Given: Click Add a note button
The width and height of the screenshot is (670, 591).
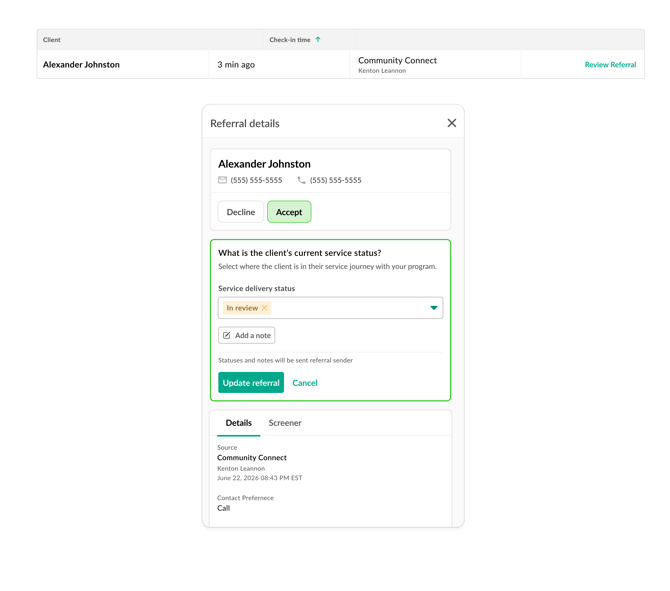Looking at the screenshot, I should (x=247, y=335).
